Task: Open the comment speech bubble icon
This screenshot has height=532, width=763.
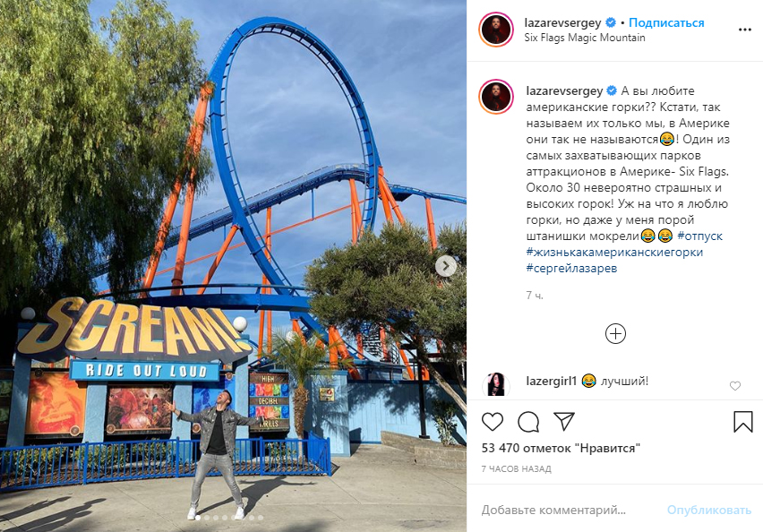Action: (x=528, y=422)
